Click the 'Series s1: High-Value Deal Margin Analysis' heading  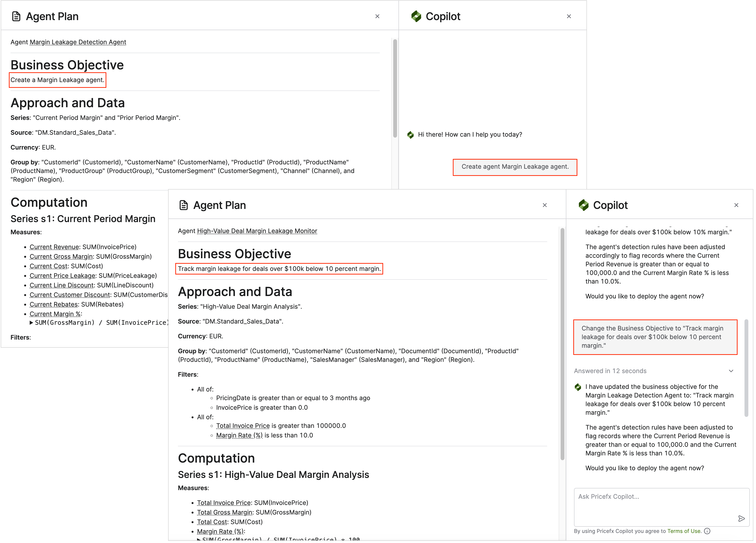point(274,475)
